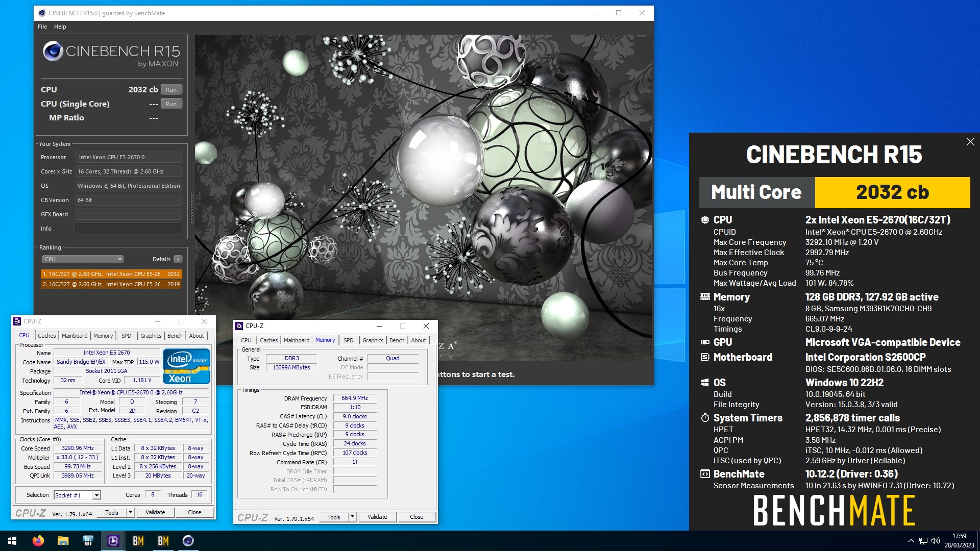Click the Info field in Cinebench
Image resolution: width=980 pixels, height=551 pixels.
129,229
